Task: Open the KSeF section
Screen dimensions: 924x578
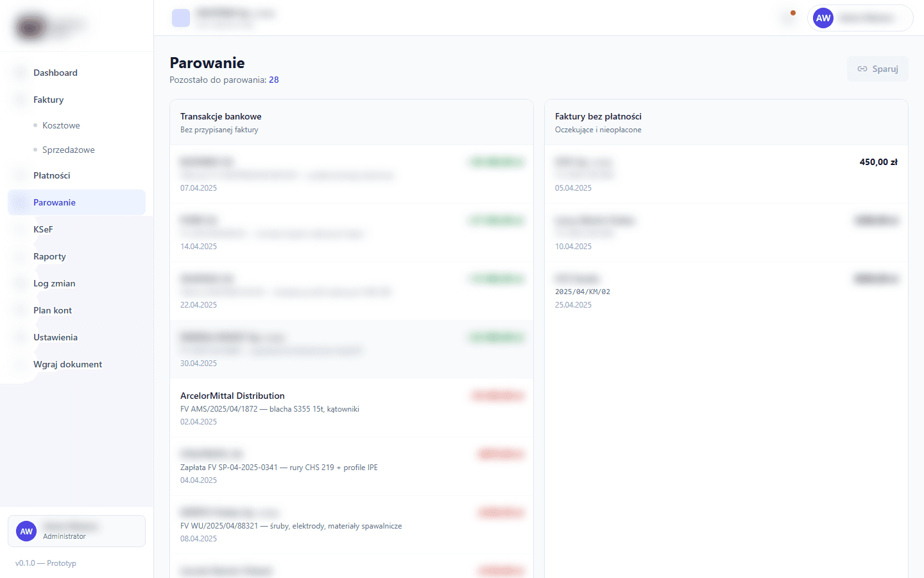Action: pos(76,229)
